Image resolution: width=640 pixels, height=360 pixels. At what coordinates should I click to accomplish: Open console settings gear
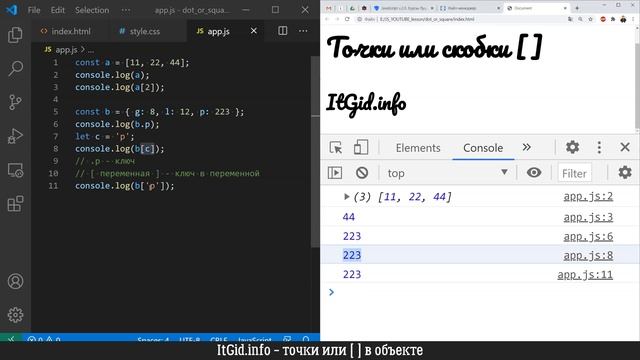click(625, 173)
